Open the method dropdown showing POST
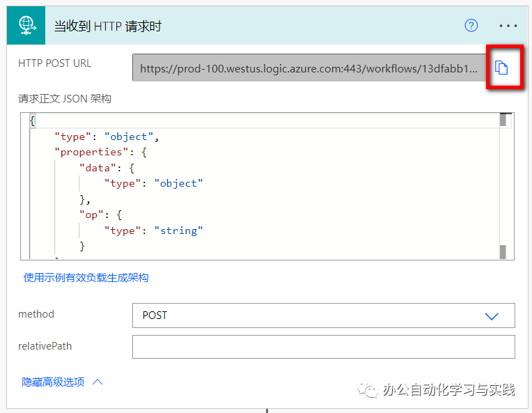 323,315
